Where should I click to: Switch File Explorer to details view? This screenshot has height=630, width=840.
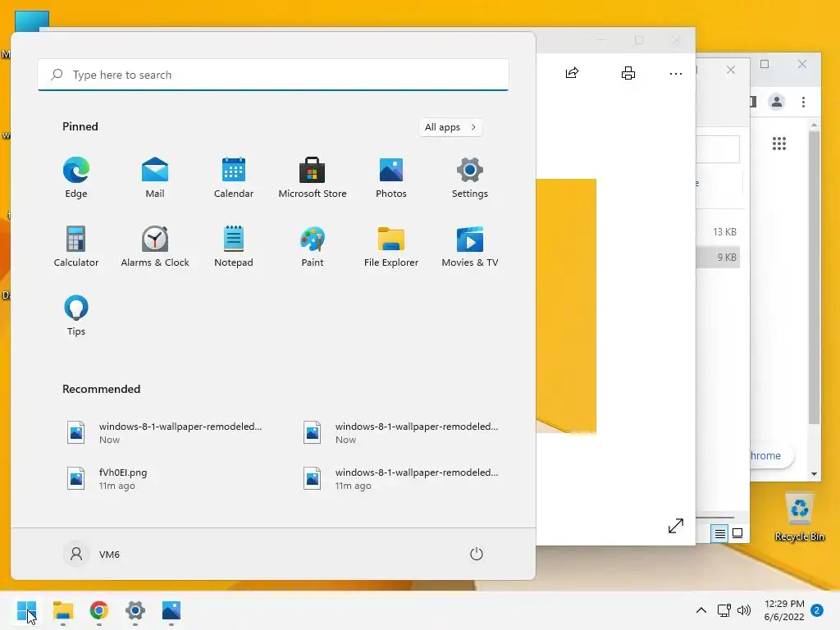pos(719,533)
